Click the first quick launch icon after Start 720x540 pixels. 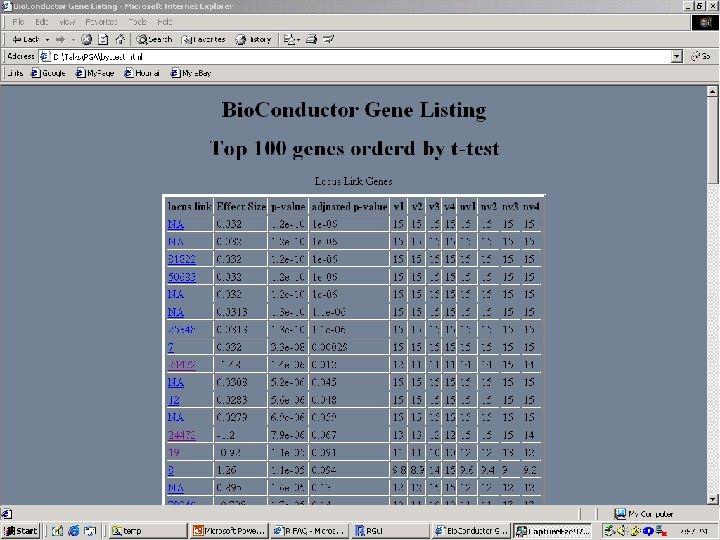(x=57, y=531)
